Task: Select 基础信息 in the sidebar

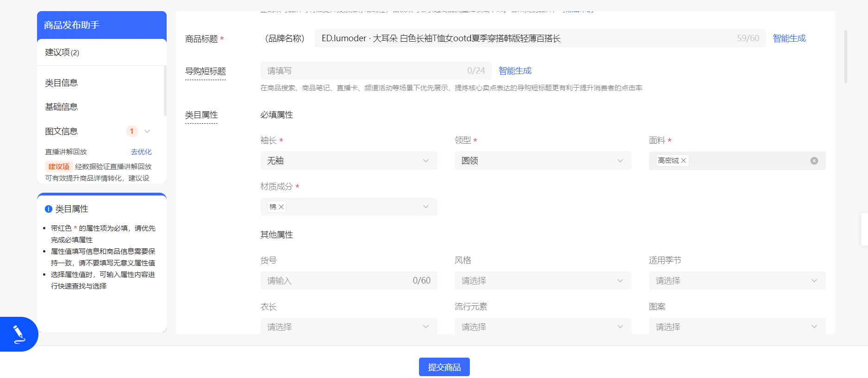Action: pyautogui.click(x=61, y=107)
